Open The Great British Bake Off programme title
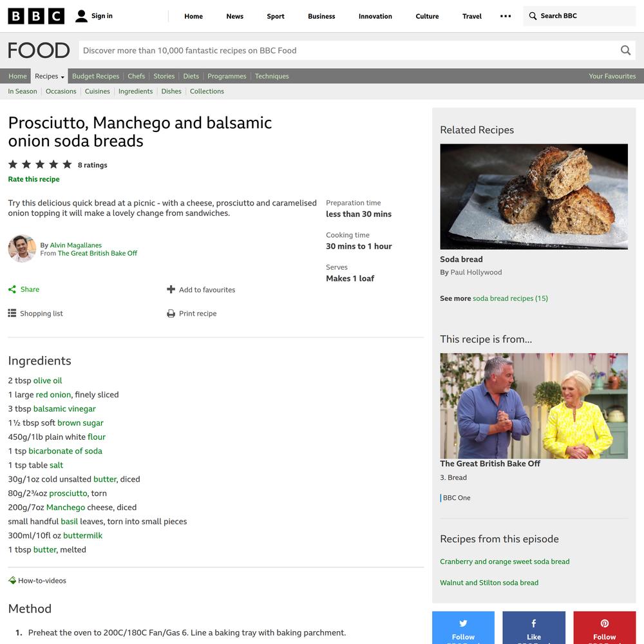The width and height of the screenshot is (644, 644). [490, 464]
